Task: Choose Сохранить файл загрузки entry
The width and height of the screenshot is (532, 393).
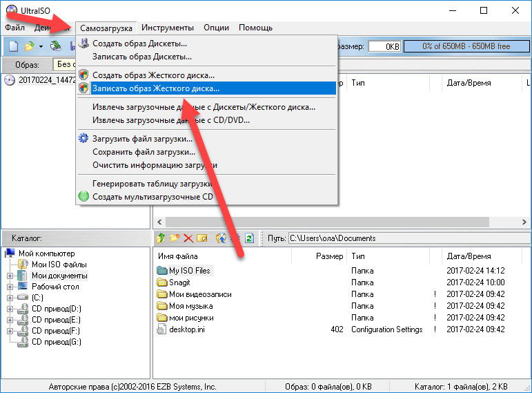Action: (206, 152)
